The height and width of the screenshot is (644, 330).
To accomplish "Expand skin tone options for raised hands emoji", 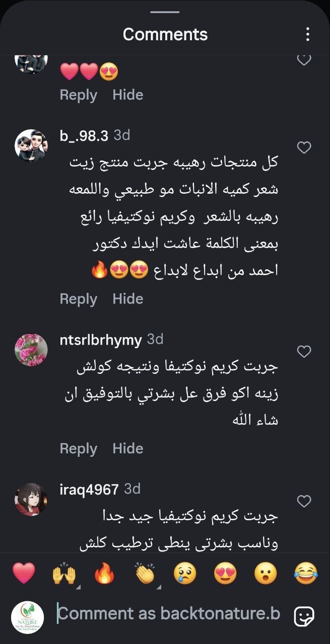I will tap(78, 586).
